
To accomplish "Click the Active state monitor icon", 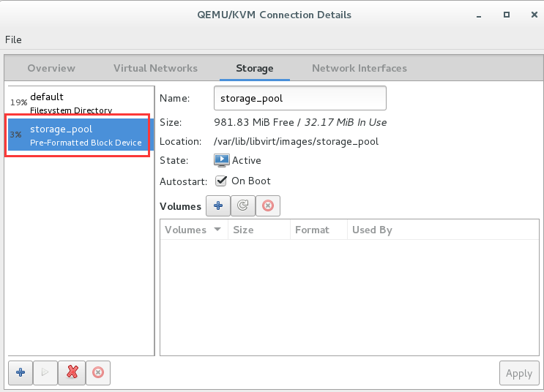I will tap(221, 160).
